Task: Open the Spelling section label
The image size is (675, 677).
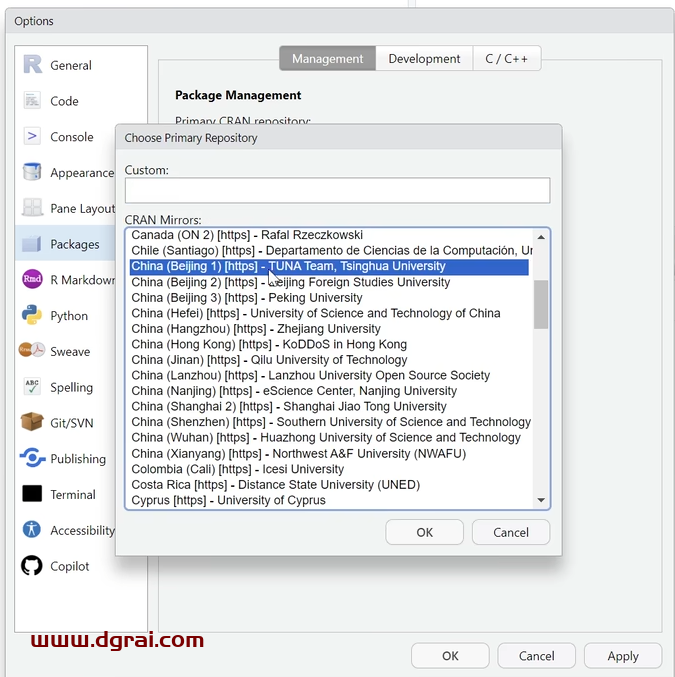Action: coord(72,387)
